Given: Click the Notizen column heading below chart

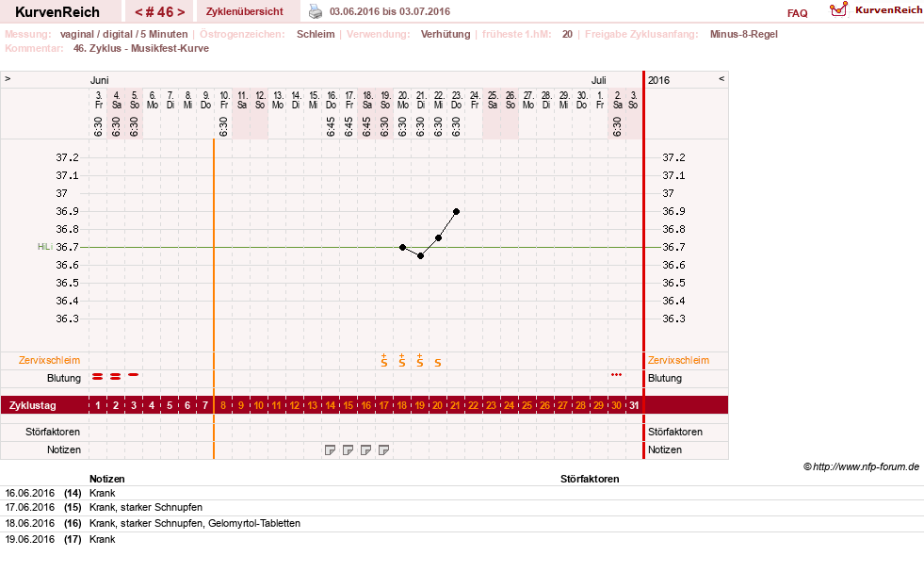Looking at the screenshot, I should [106, 480].
